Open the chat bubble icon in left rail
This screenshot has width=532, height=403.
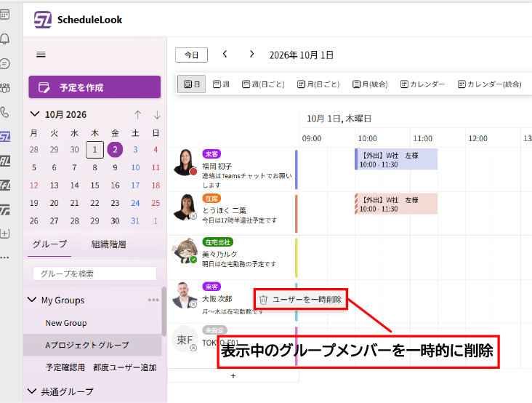pyautogui.click(x=5, y=63)
